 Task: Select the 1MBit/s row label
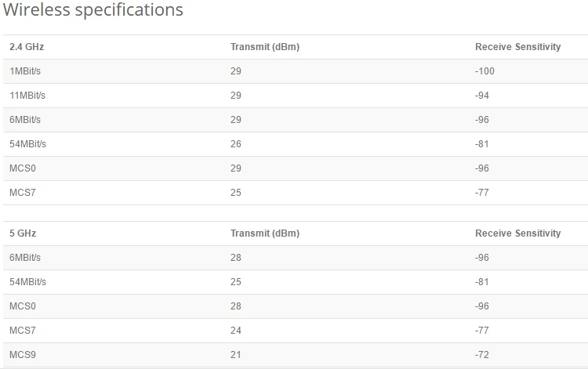point(25,71)
